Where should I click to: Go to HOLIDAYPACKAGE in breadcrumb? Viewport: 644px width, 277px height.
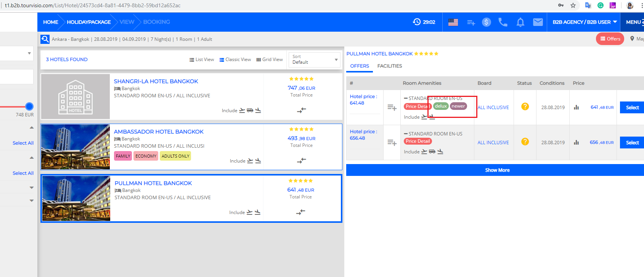(x=89, y=22)
